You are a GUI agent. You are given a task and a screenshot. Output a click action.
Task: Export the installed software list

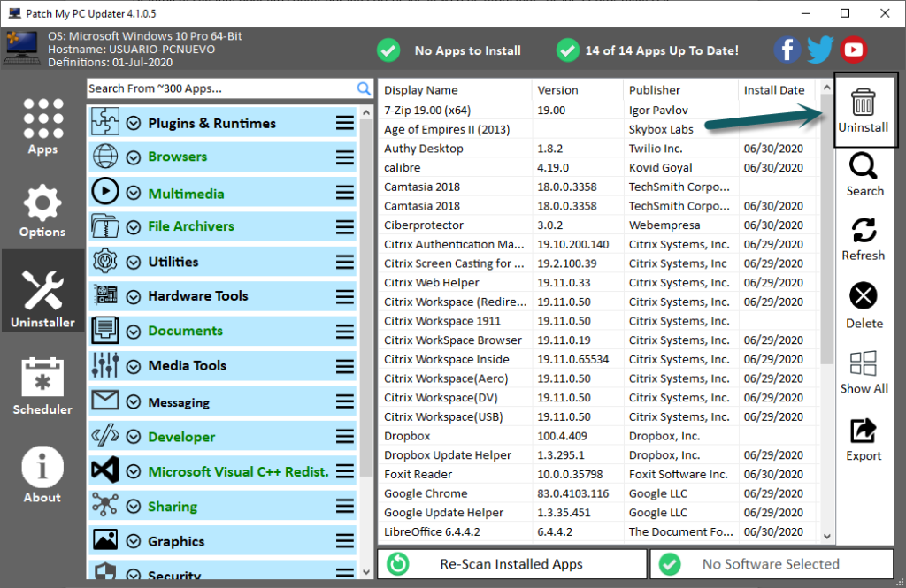point(864,439)
